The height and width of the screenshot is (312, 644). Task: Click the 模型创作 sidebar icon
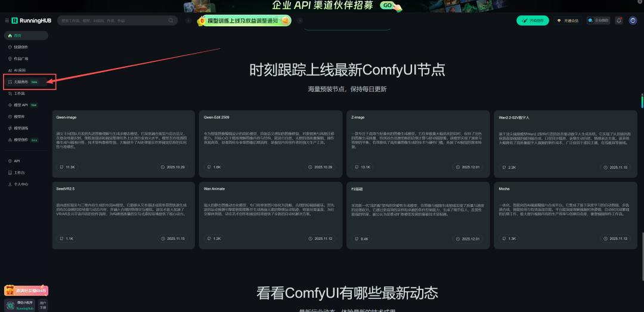pos(10,140)
